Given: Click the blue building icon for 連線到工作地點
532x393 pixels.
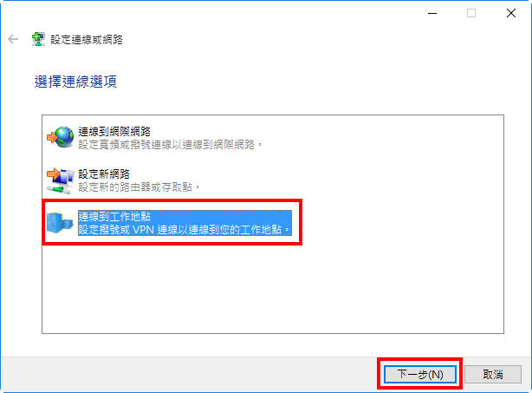Looking at the screenshot, I should tap(60, 223).
